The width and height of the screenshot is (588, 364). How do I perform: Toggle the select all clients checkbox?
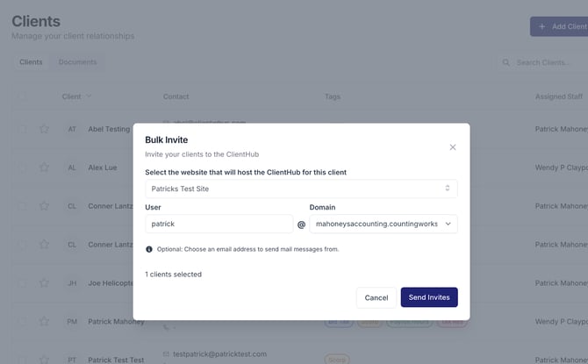pyautogui.click(x=23, y=96)
